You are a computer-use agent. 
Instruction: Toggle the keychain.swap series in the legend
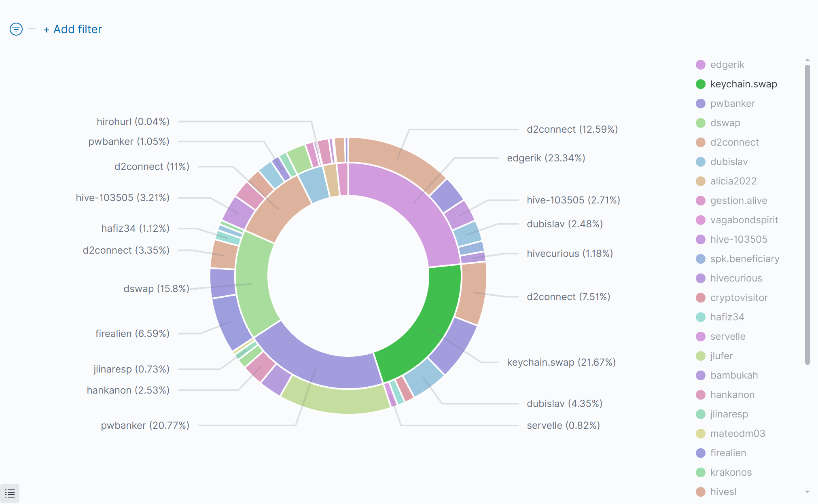[743, 84]
